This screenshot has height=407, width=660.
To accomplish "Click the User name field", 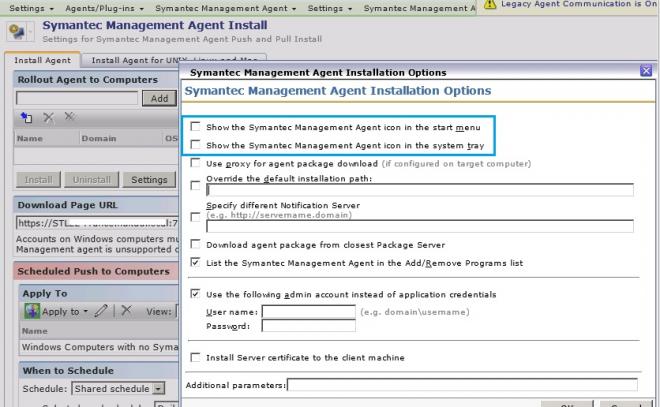I will [309, 311].
